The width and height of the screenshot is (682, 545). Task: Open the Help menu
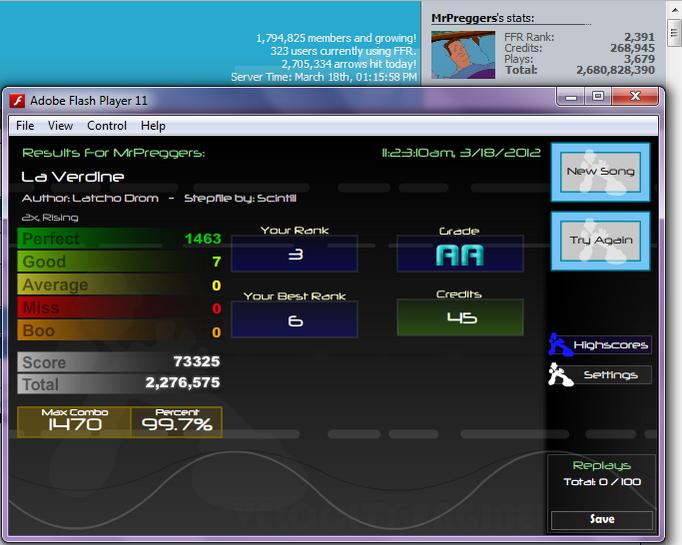pyautogui.click(x=153, y=126)
